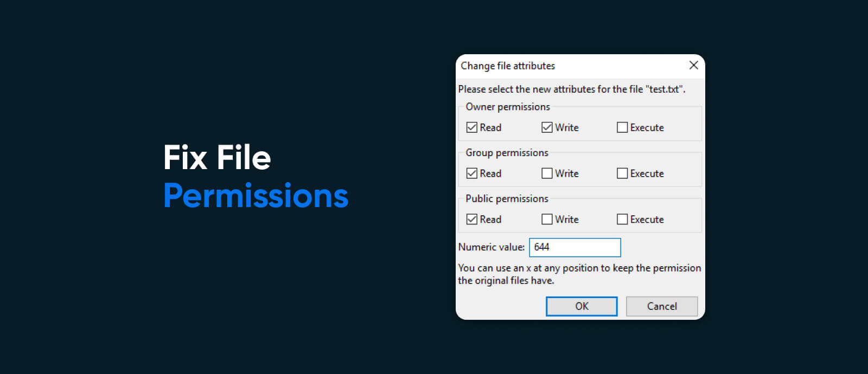Close the Change file attributes dialog
The image size is (868, 374).
(x=693, y=66)
